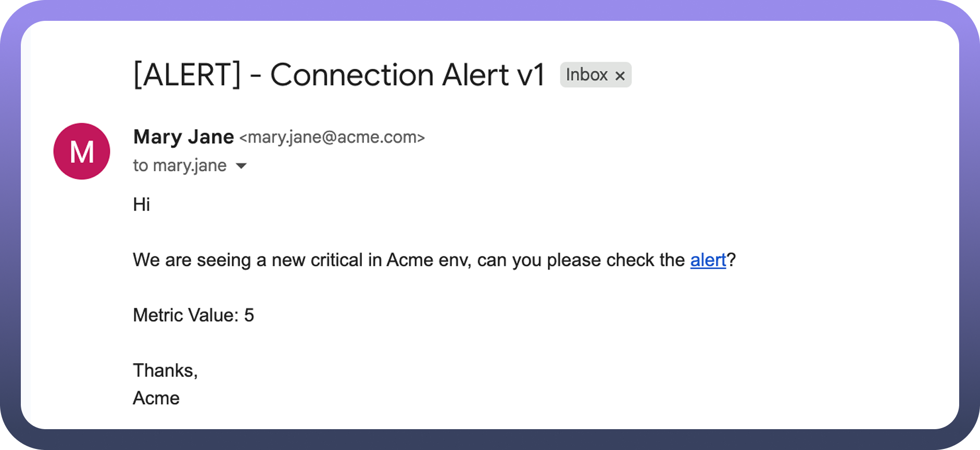Remove the Inbox label with its x
Screen dimensions: 980x450
coord(620,76)
